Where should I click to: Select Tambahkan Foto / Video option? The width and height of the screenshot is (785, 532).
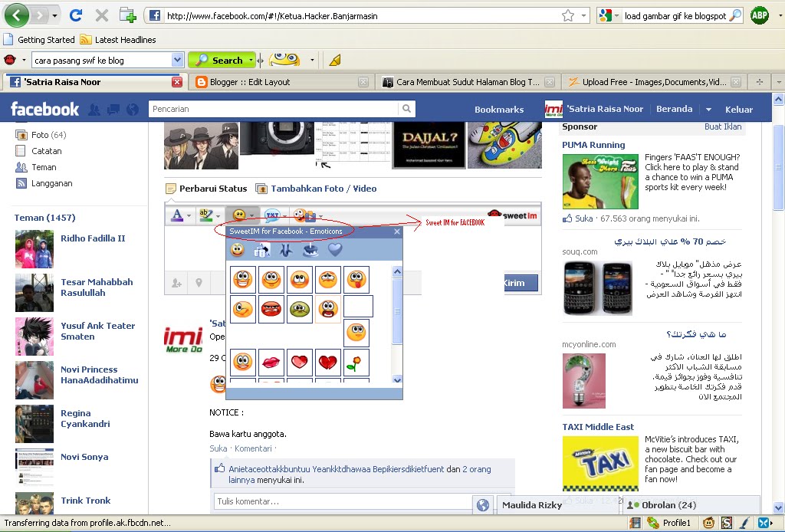coord(316,189)
